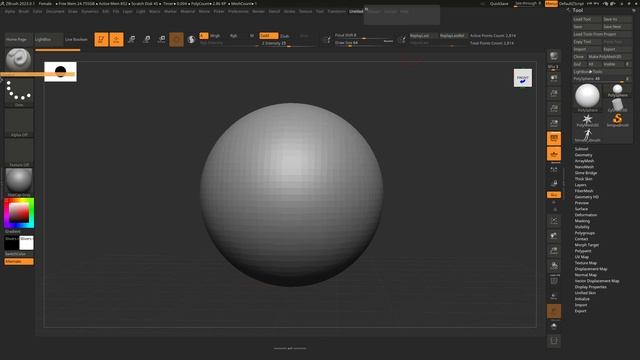This screenshot has height=360, width=640.
Task: Select the ZSphere mannequin tool icon
Action: click(587, 135)
